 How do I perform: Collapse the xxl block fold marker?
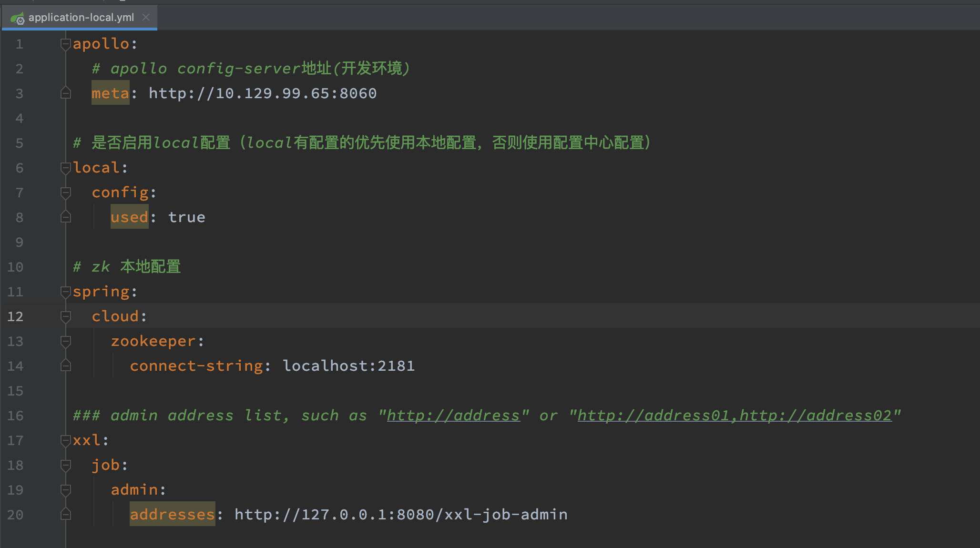coord(66,441)
